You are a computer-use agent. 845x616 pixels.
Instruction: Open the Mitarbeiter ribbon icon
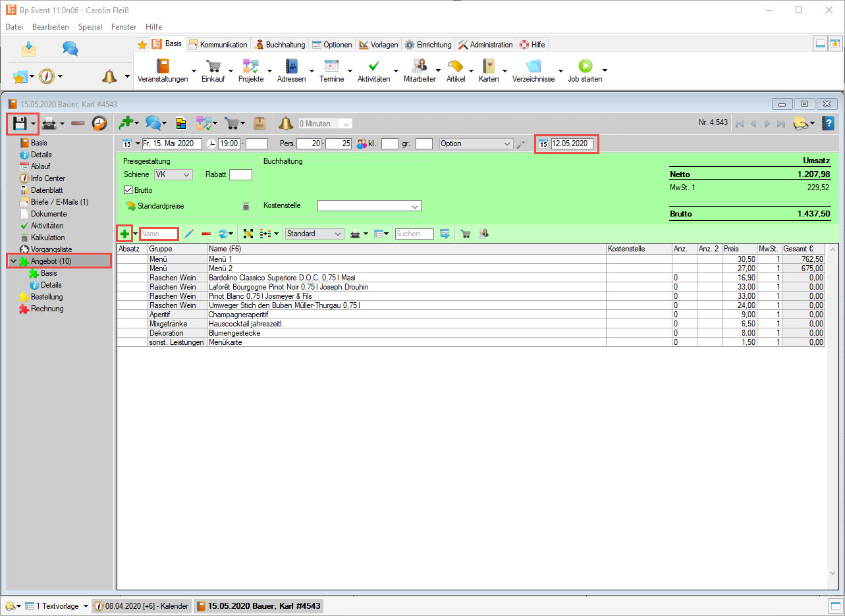tap(419, 66)
